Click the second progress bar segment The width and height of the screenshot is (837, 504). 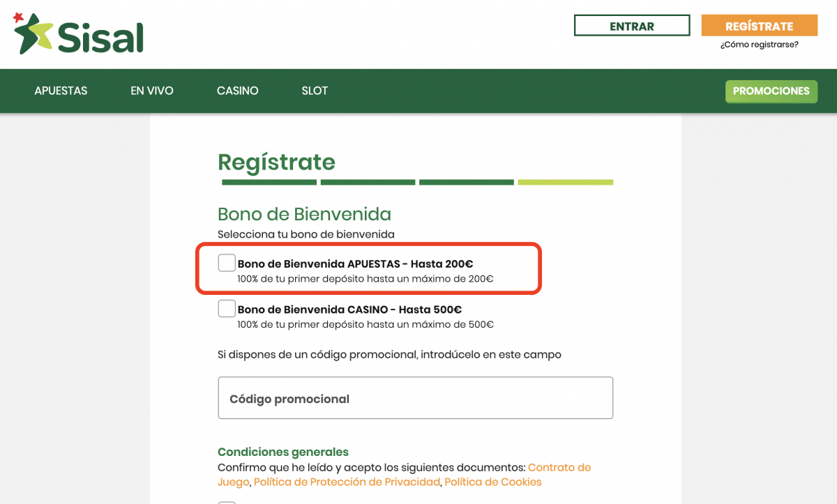[x=368, y=183]
